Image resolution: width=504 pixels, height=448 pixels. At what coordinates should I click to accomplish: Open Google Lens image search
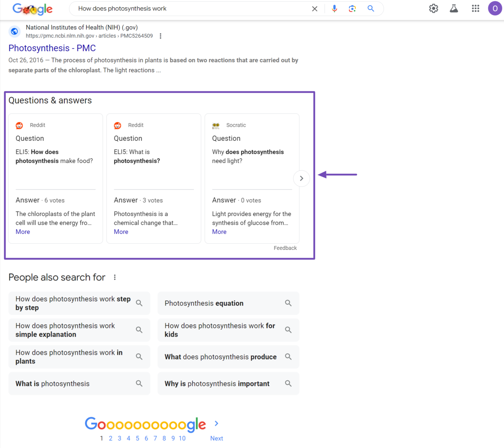click(352, 9)
